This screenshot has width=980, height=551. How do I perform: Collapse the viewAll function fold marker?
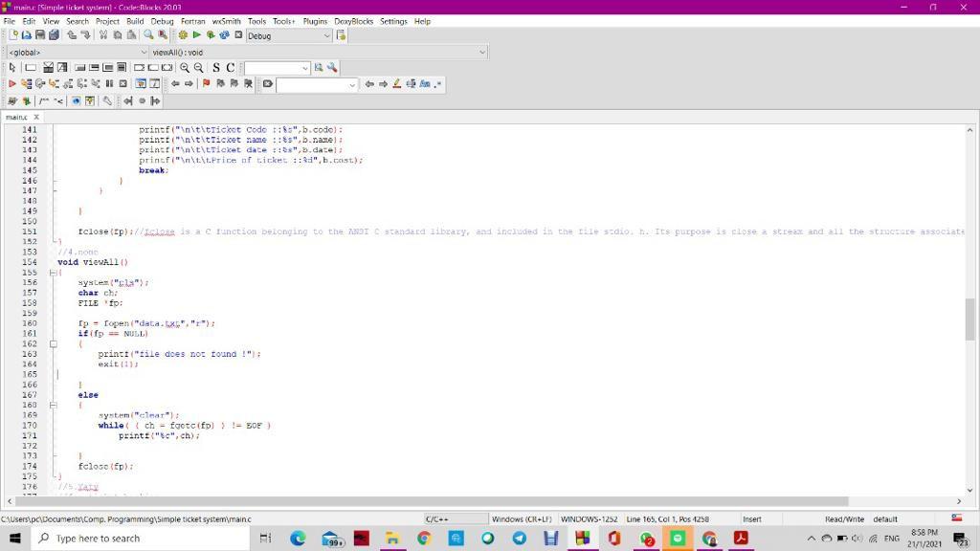(52, 274)
